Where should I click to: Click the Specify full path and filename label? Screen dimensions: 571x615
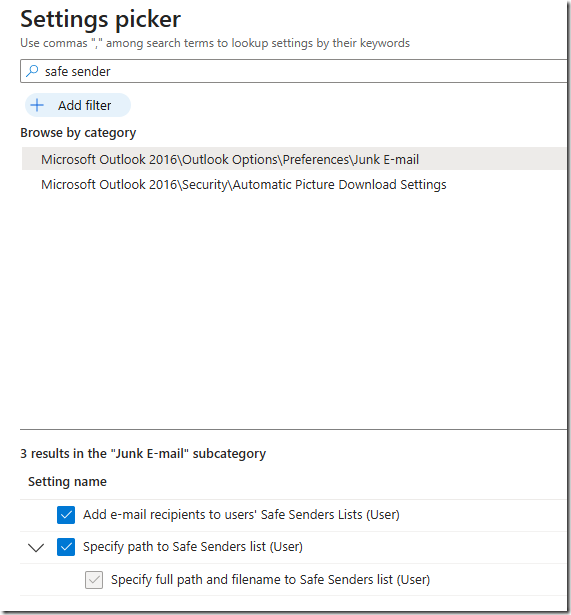click(x=271, y=580)
